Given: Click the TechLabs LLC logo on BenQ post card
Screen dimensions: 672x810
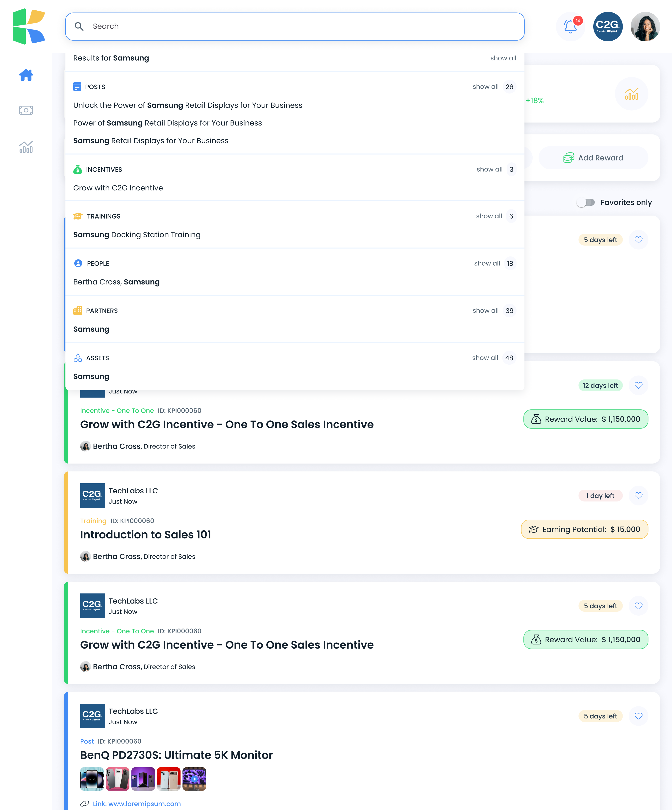Looking at the screenshot, I should pos(92,716).
